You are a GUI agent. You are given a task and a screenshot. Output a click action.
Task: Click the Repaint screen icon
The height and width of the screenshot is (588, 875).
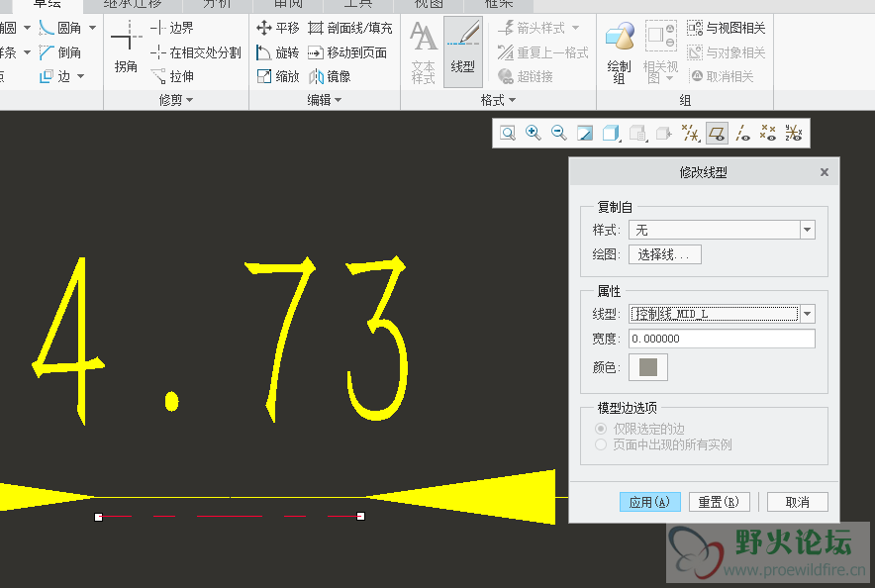[585, 134]
